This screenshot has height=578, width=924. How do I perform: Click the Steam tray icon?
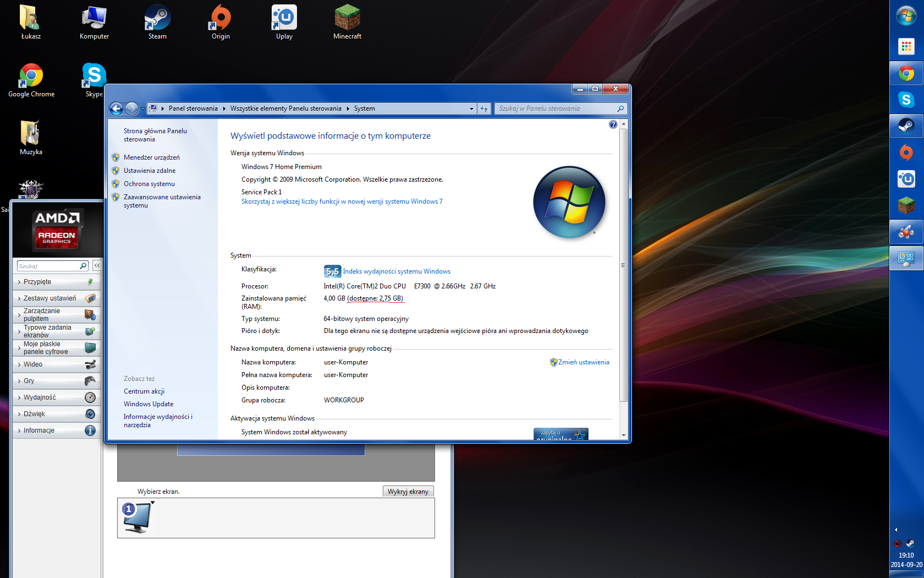(x=910, y=543)
